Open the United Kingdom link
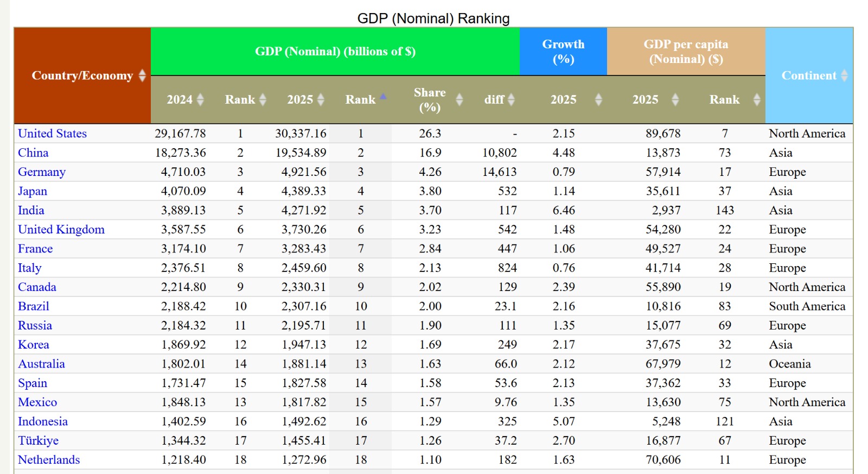 [x=61, y=230]
